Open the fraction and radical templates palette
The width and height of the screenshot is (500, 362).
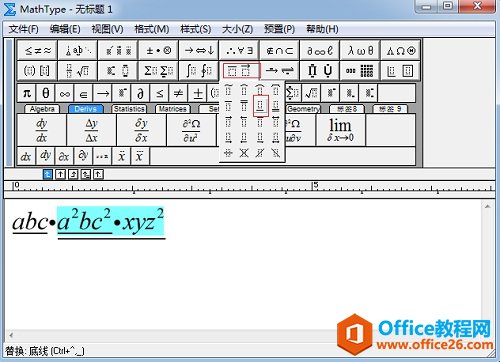[x=78, y=70]
